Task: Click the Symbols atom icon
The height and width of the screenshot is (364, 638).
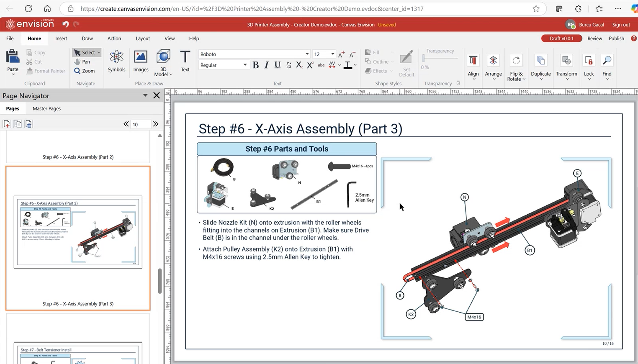Action: [116, 57]
